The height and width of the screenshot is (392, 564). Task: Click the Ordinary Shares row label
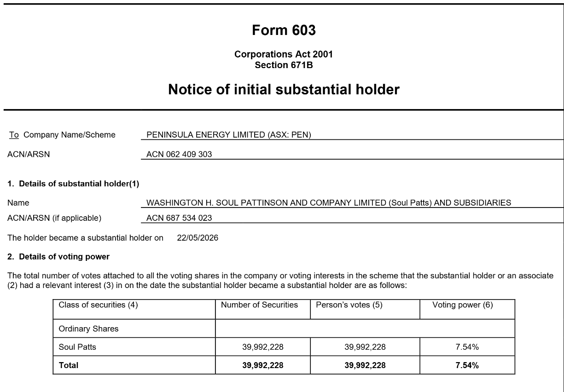coord(88,329)
